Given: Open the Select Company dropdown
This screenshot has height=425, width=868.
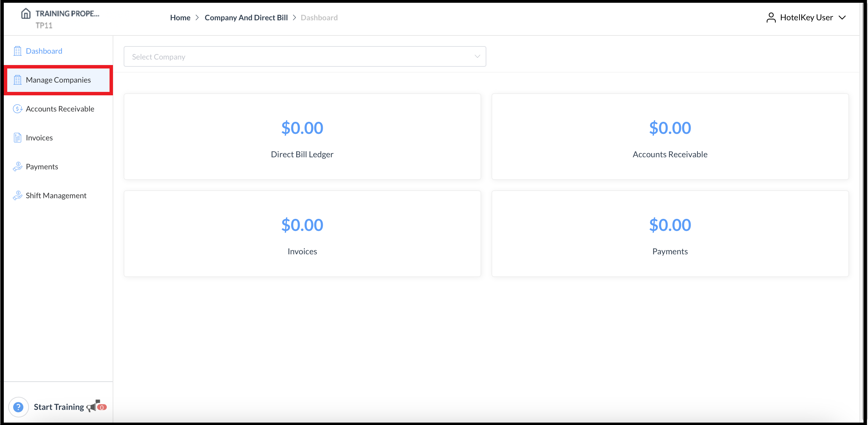Looking at the screenshot, I should [304, 56].
